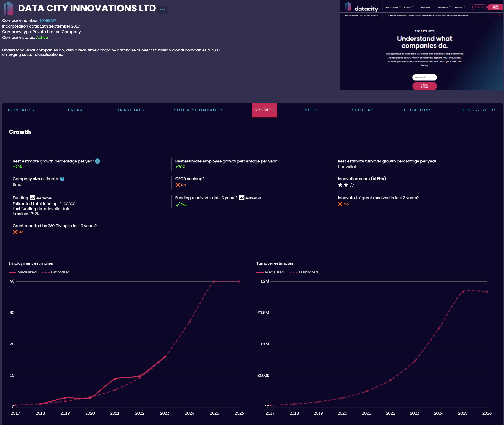Click the £1.5M axis label on Turnover chart

(263, 313)
